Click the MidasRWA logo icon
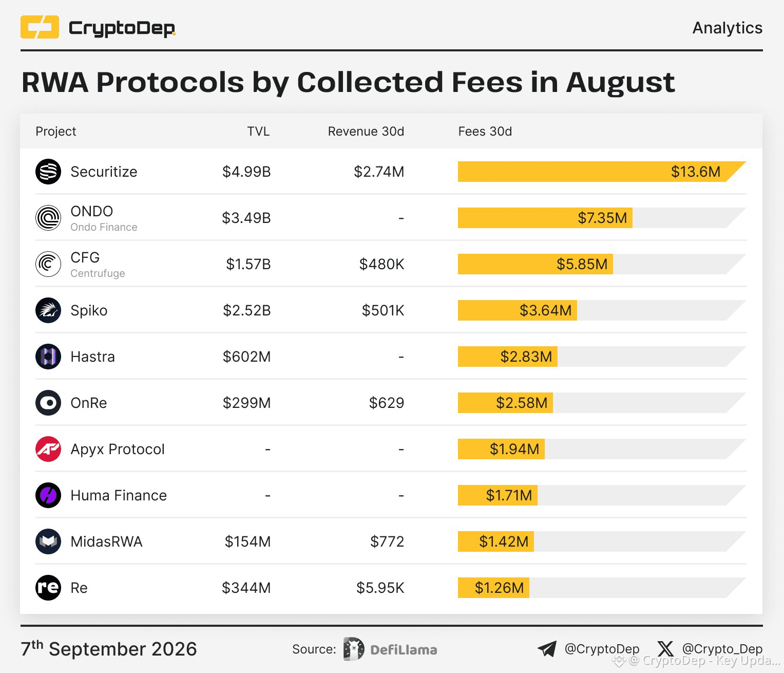The image size is (784, 673). click(48, 541)
